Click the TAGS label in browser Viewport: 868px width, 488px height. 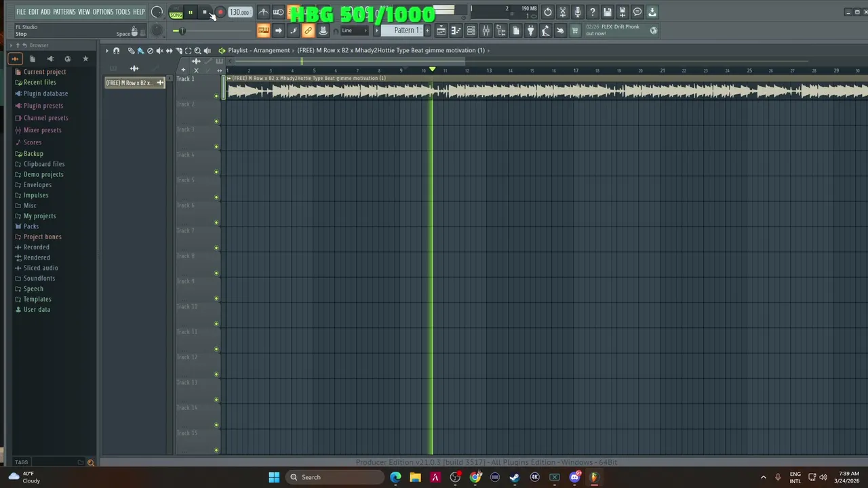22,462
